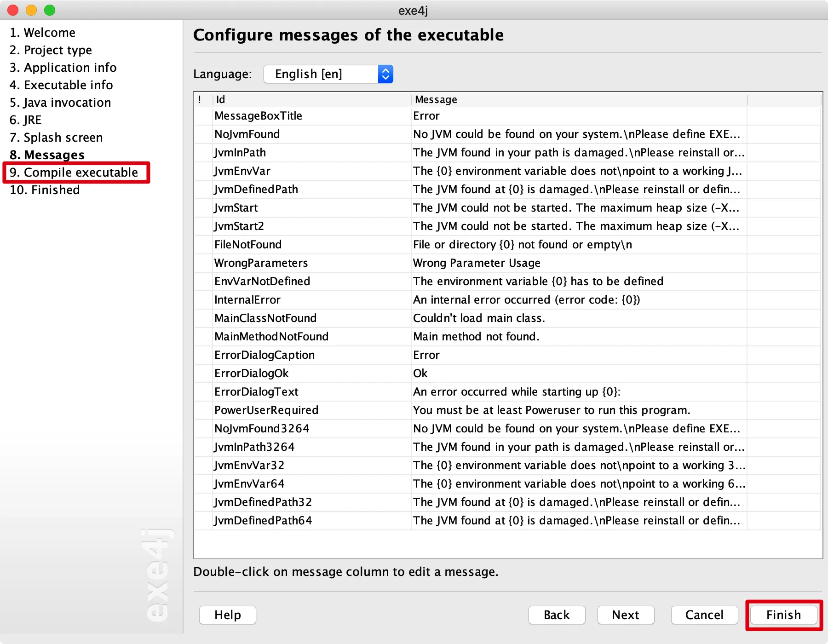This screenshot has height=644, width=828.
Task: Click the green macOS zoom button
Action: (50, 10)
